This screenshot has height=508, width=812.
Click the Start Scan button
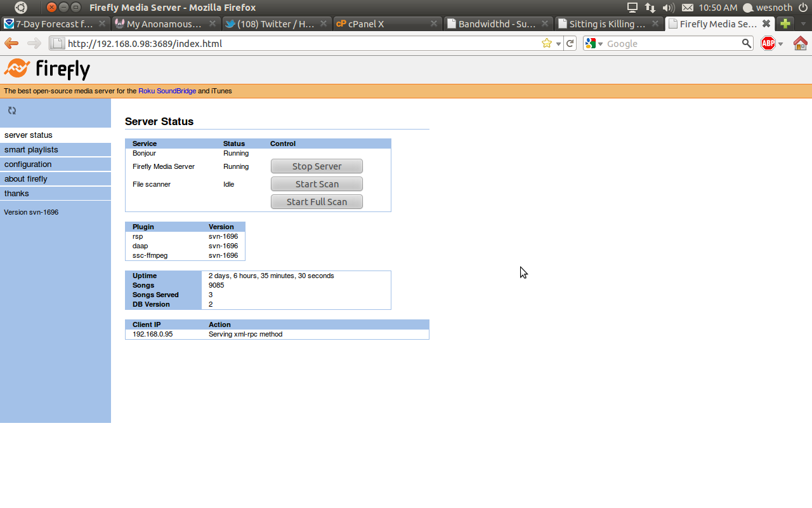pos(317,184)
